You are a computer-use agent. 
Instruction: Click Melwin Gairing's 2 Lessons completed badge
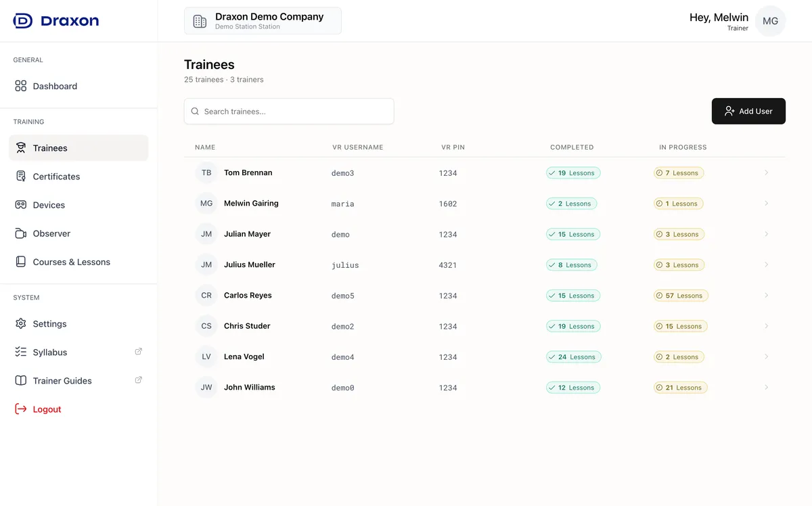click(572, 204)
